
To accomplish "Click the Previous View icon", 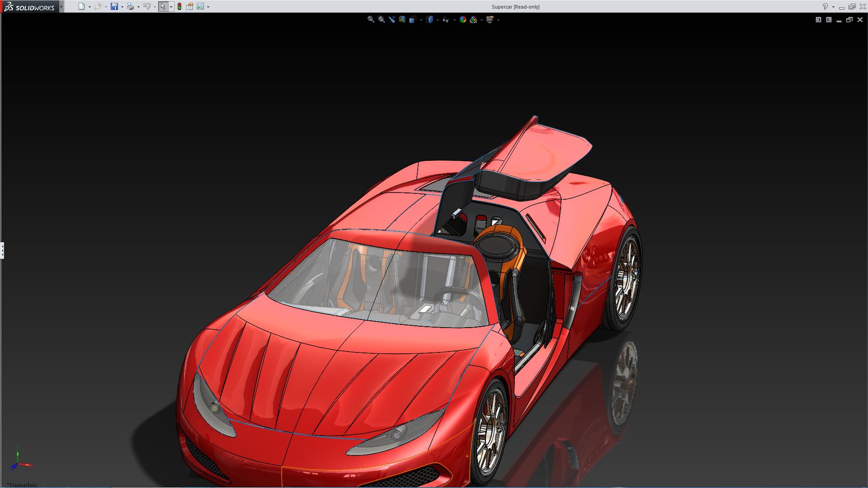I will (x=392, y=19).
